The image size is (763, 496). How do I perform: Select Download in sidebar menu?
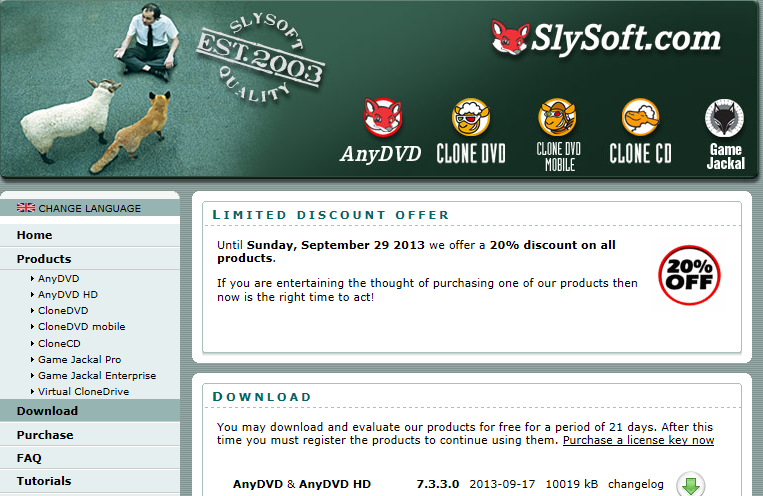click(x=90, y=411)
